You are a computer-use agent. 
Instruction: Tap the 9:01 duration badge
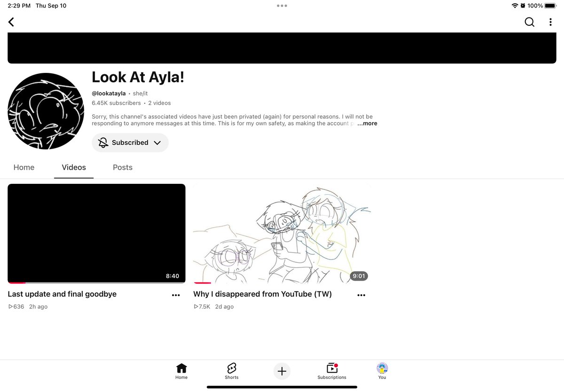coord(359,276)
